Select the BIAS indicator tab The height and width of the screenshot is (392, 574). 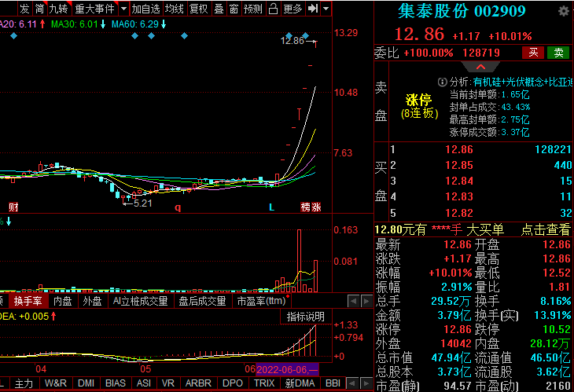tap(116, 383)
